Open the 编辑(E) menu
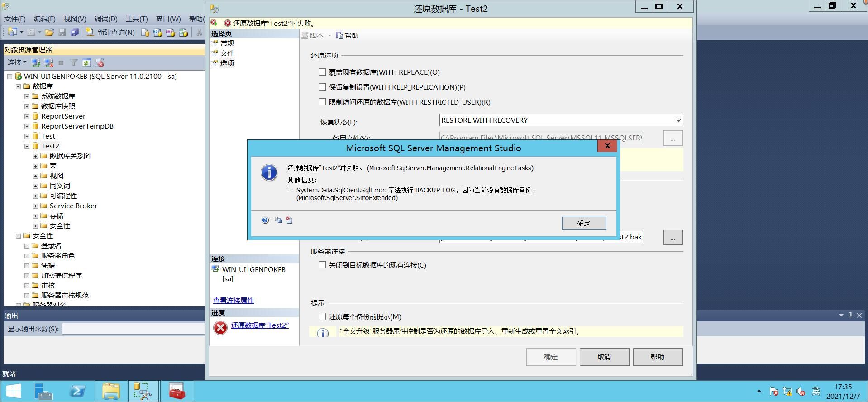Image resolution: width=868 pixels, height=402 pixels. tap(44, 19)
